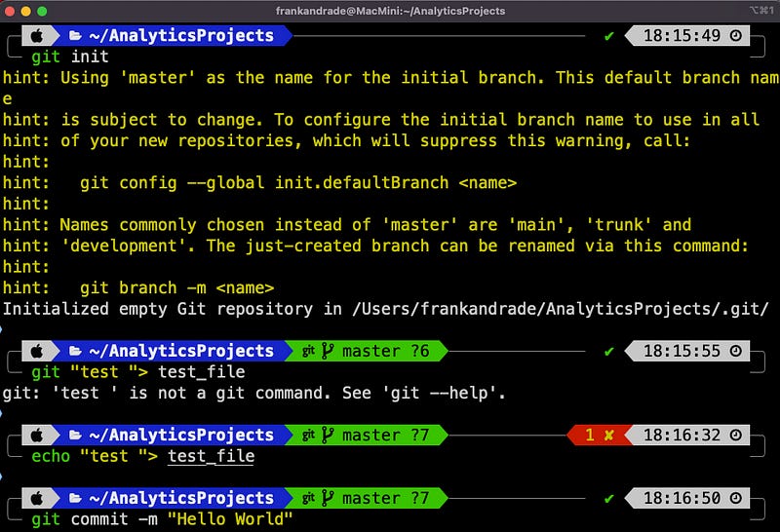Click exit code '1' in red segment
This screenshot has width=780, height=532.
[x=590, y=435]
